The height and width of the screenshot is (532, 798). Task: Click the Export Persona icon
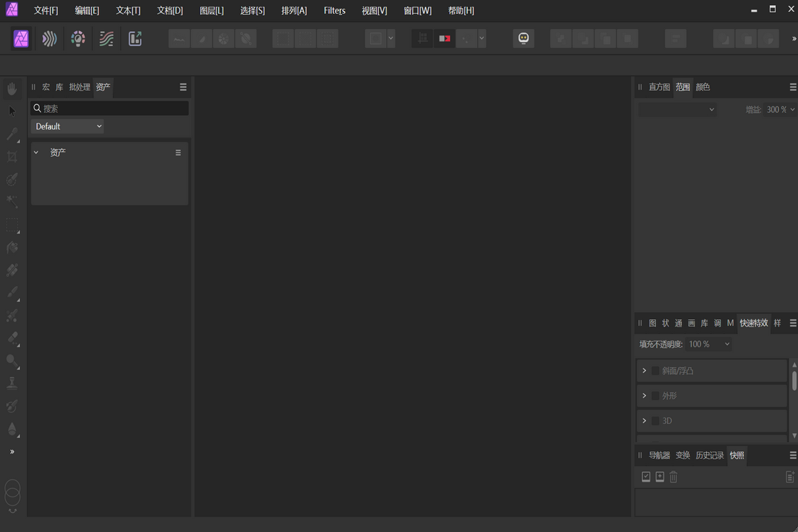coord(135,39)
